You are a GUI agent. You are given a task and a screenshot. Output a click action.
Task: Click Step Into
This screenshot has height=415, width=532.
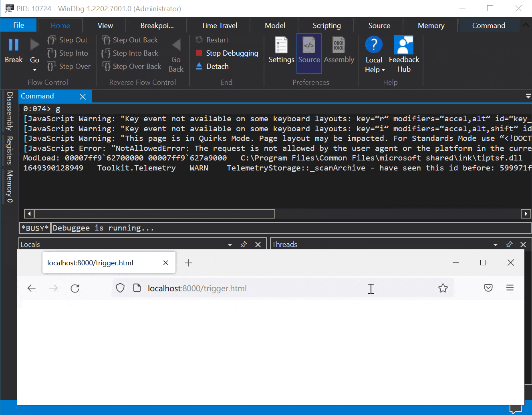pos(67,53)
